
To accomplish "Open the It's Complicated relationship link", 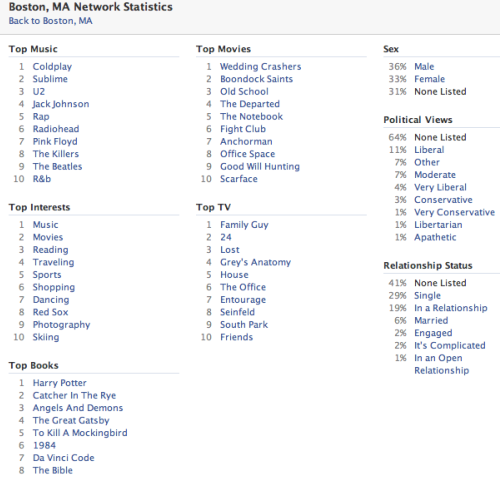I will coord(450,345).
